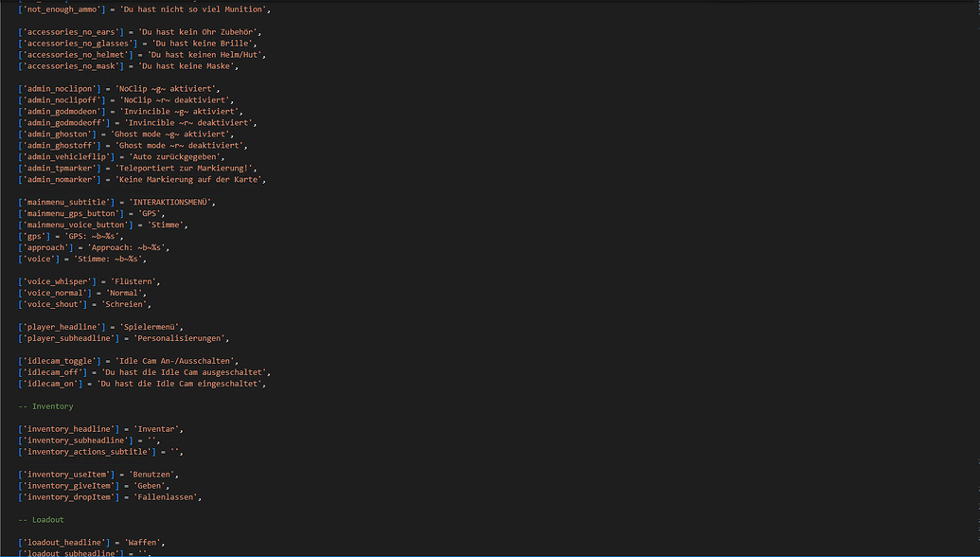Click the '-- Inventory' comment
Viewport: 980px width, 557px height.
coord(45,406)
